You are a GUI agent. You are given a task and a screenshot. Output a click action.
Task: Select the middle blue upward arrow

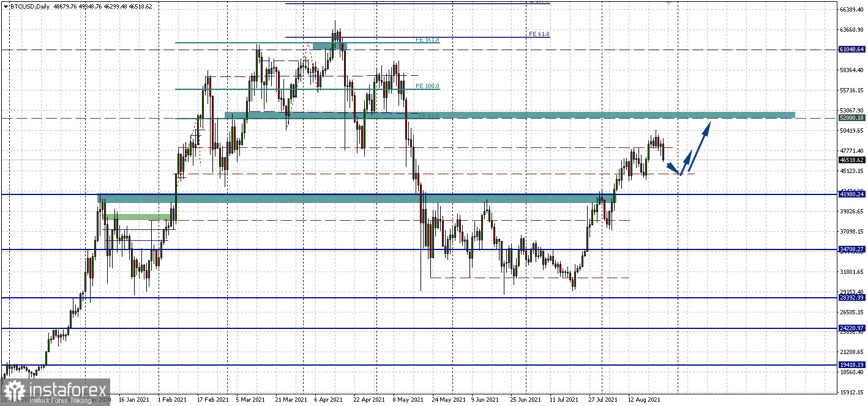coord(689,161)
